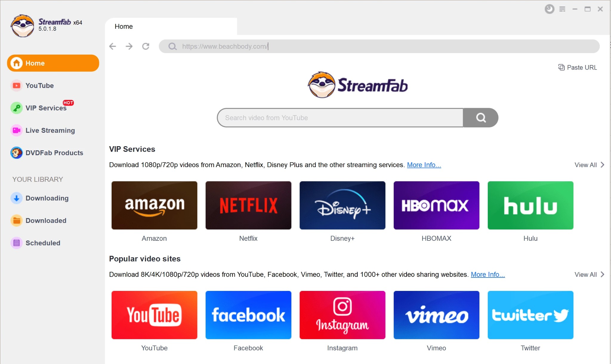
Task: Select Disney+ streaming service tile
Action: click(342, 205)
